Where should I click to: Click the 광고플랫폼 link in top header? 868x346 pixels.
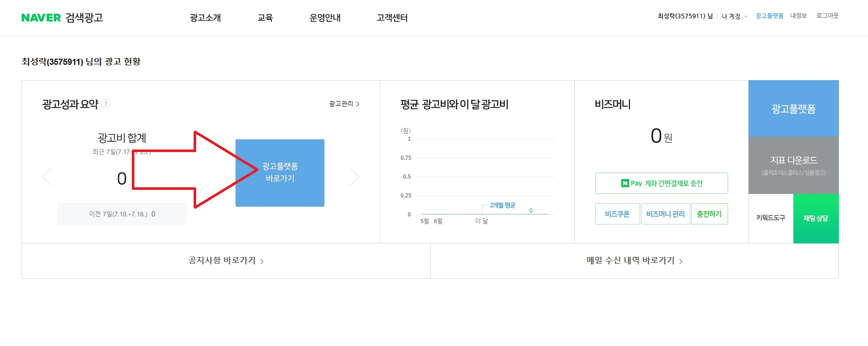pyautogui.click(x=769, y=16)
